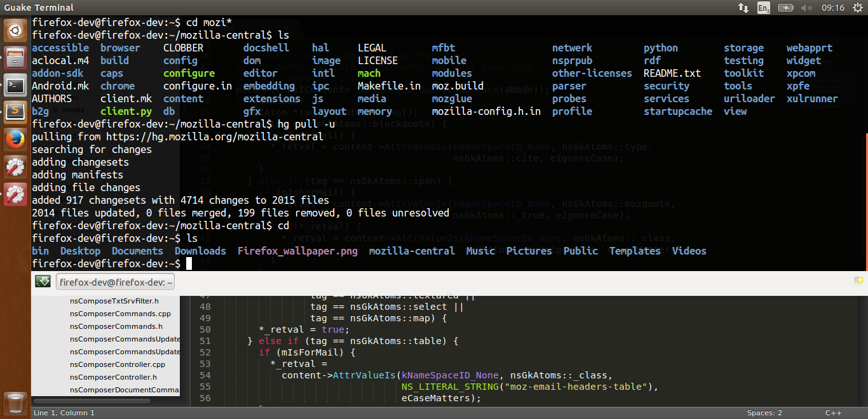Click Makefile.in in terminal output
Image resolution: width=868 pixels, height=419 pixels.
click(389, 86)
